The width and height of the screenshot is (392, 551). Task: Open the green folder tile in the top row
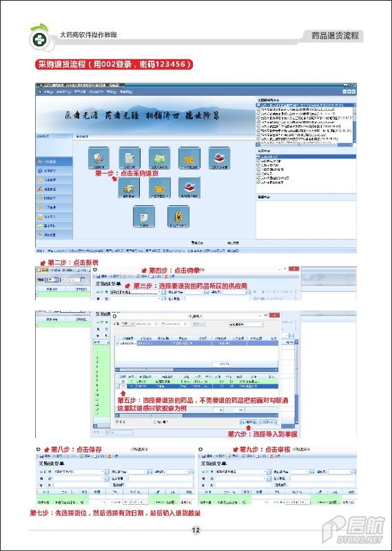click(x=159, y=158)
